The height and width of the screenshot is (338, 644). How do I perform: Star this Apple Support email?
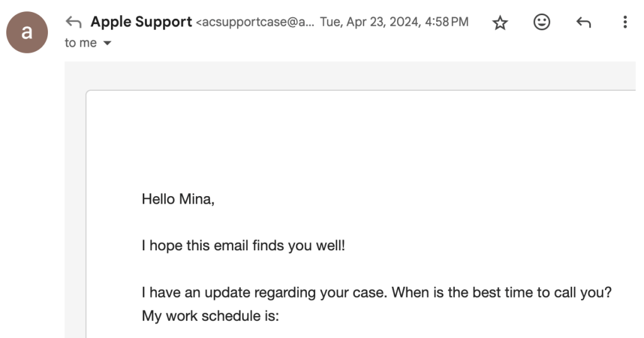500,23
